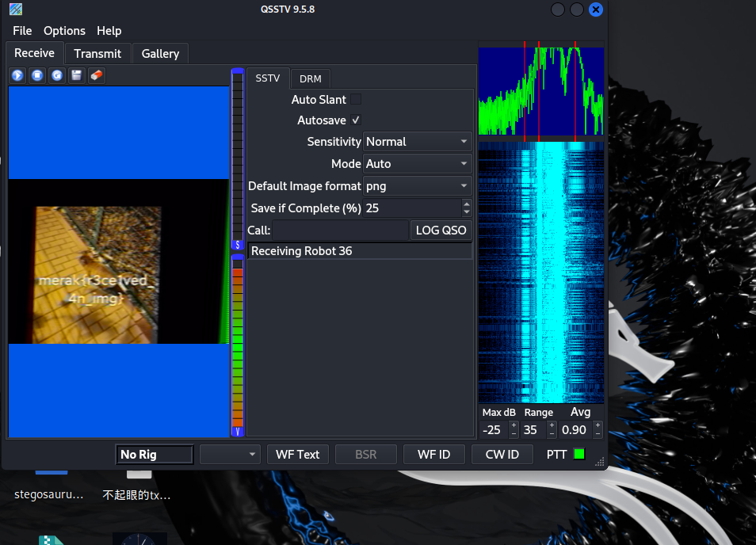Toggle the Auto Slant checkbox
Screen dimensions: 756x545
(356, 99)
